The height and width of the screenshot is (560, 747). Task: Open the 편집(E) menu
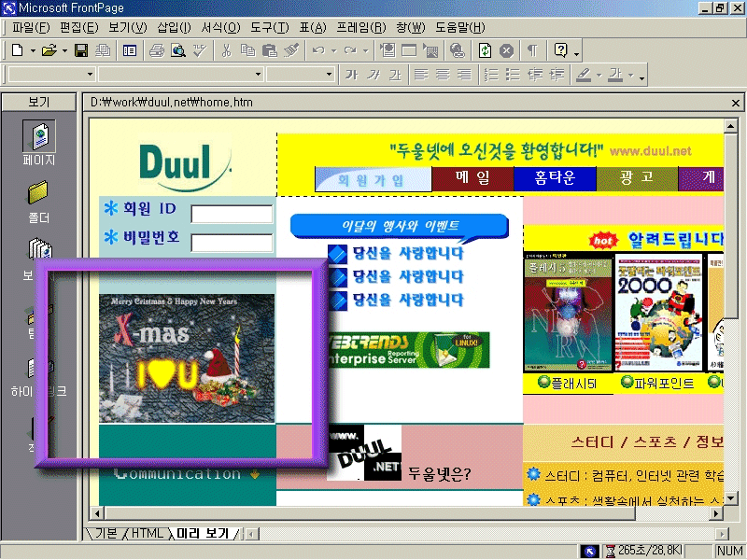pyautogui.click(x=78, y=27)
